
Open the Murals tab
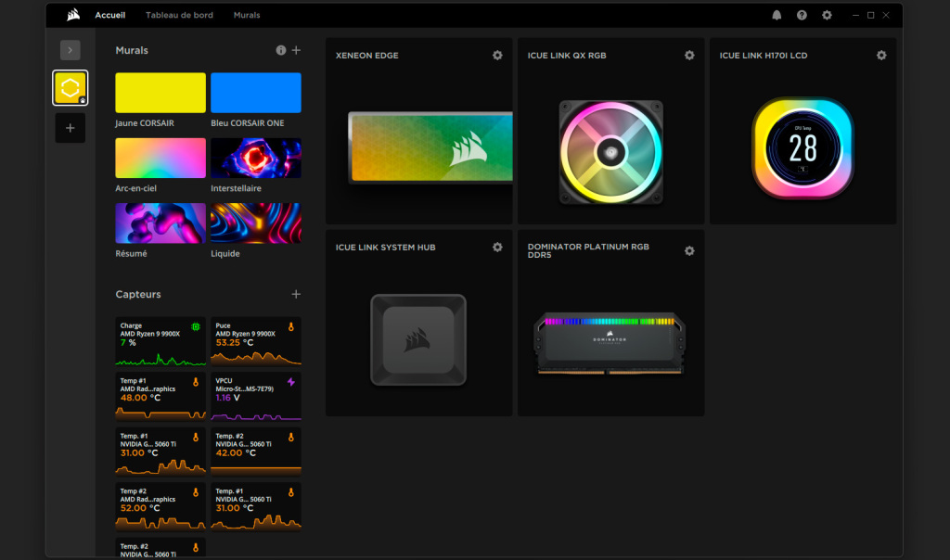[247, 16]
